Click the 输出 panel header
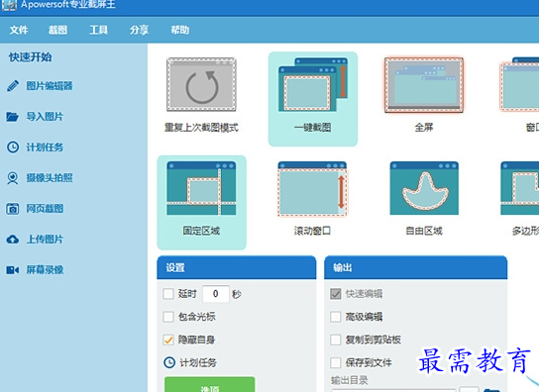The image size is (539, 392). click(415, 267)
